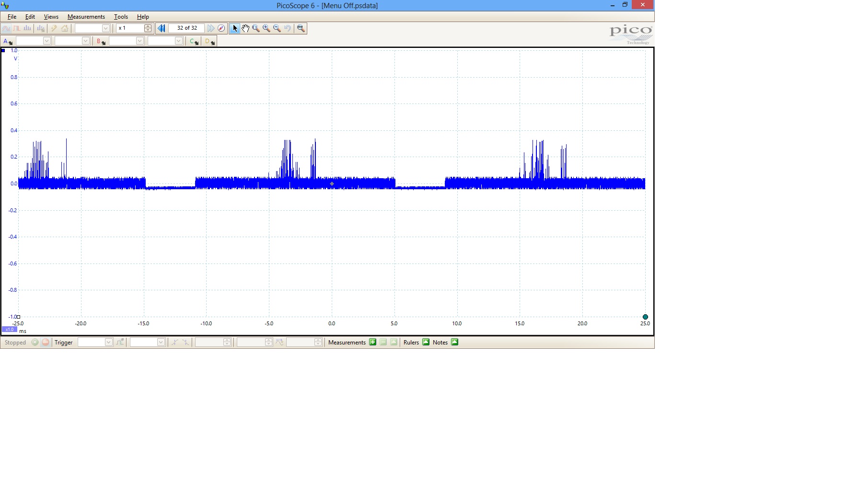Viewport: 858px width, 504px height.
Task: Go to first waveform buffer
Action: [x=162, y=28]
